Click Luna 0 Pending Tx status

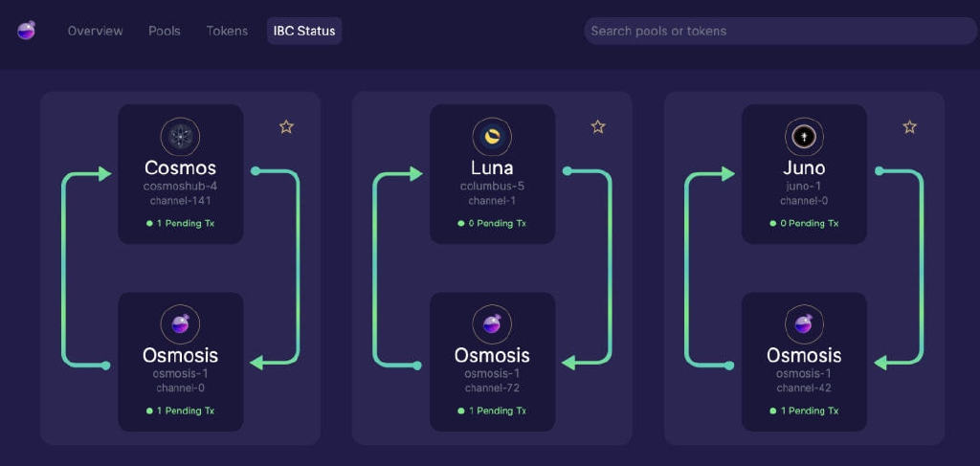[x=492, y=224]
